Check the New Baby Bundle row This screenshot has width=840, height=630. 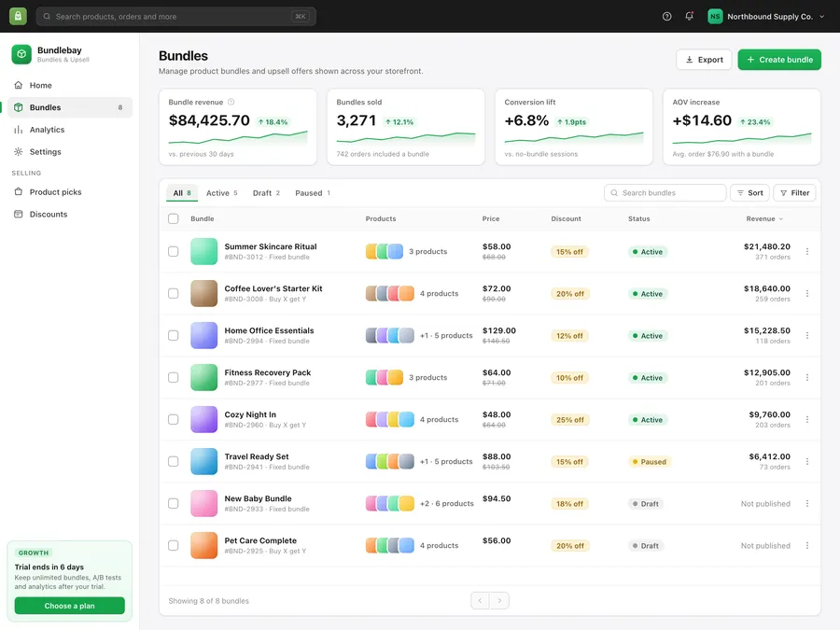coord(173,504)
